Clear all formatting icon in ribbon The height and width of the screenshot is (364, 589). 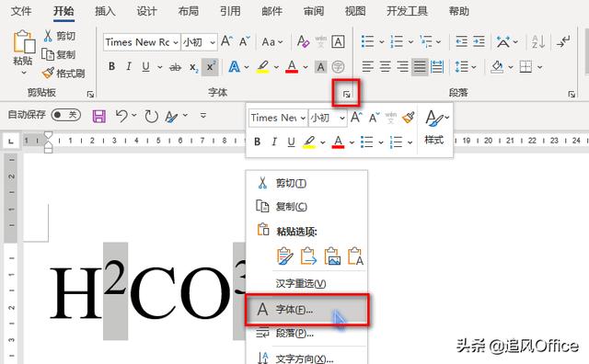point(303,41)
